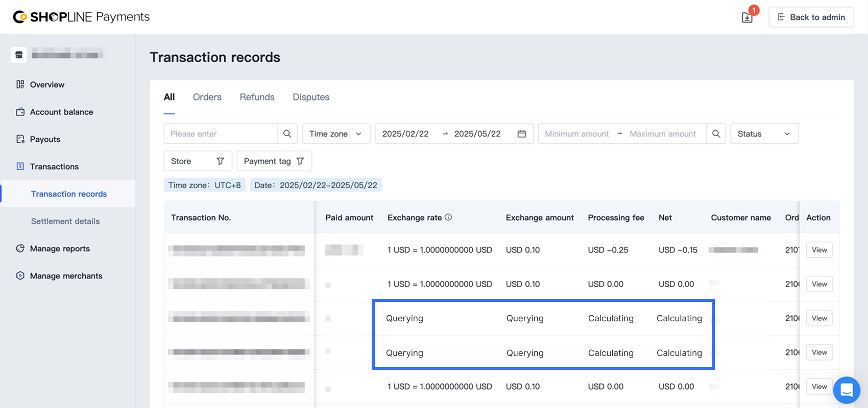Click the Minimum amount input field
The image size is (868, 408).
pos(576,134)
